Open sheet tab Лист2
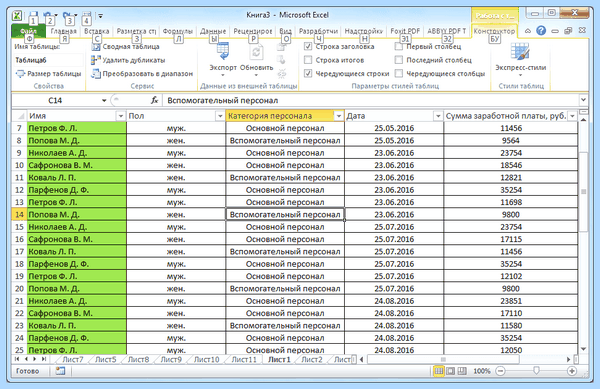 click(311, 360)
